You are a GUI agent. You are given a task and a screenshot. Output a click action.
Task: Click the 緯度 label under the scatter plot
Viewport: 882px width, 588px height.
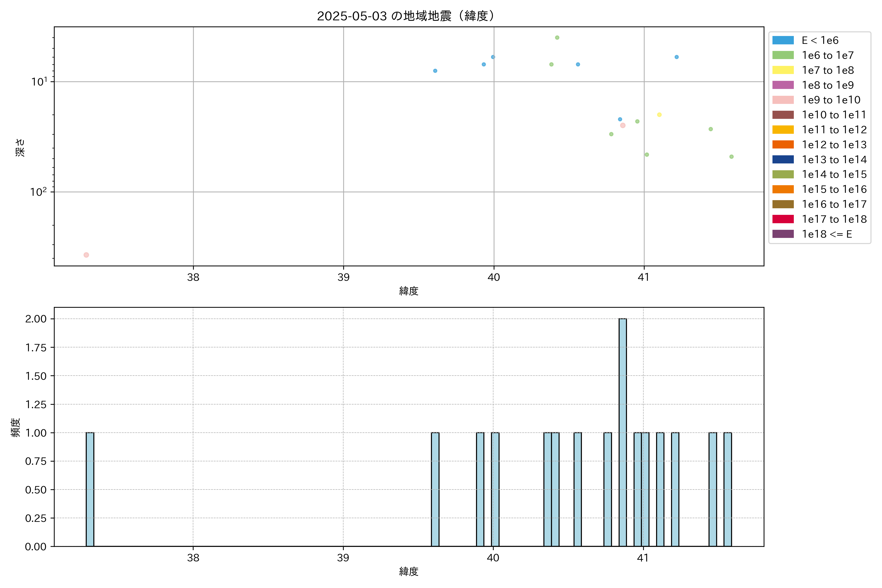point(409,291)
